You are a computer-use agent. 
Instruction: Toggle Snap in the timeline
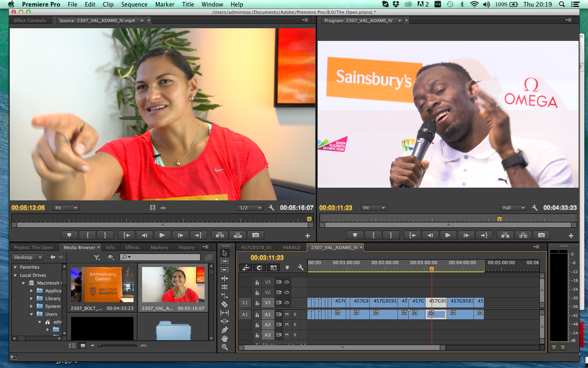[260, 267]
